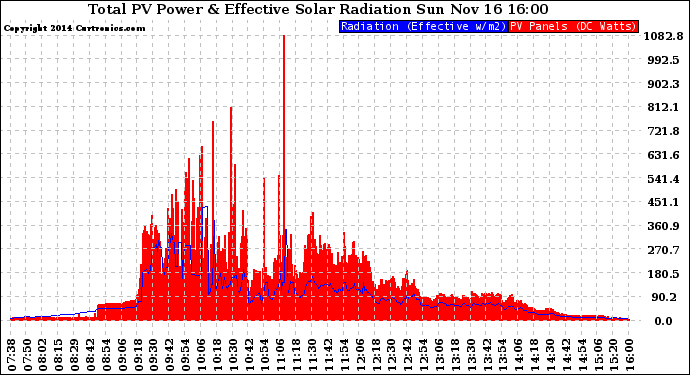Click the 14:30 time label
690x375 pixels.
click(551, 355)
